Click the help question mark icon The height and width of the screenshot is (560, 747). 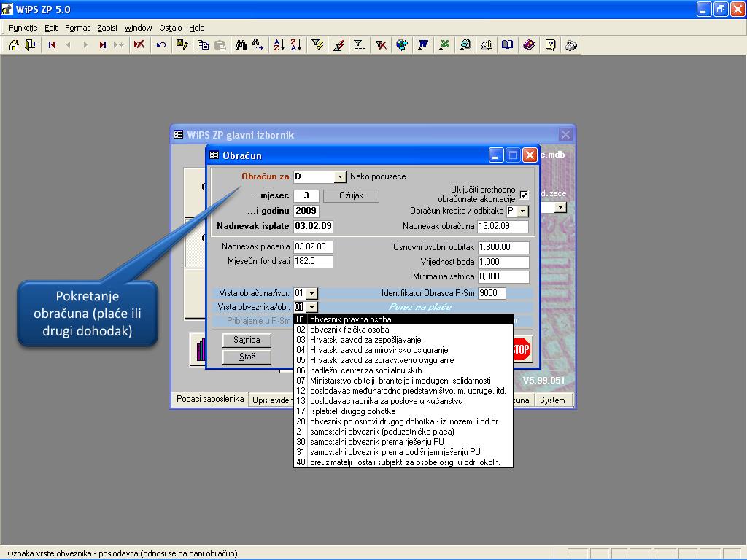(550, 45)
